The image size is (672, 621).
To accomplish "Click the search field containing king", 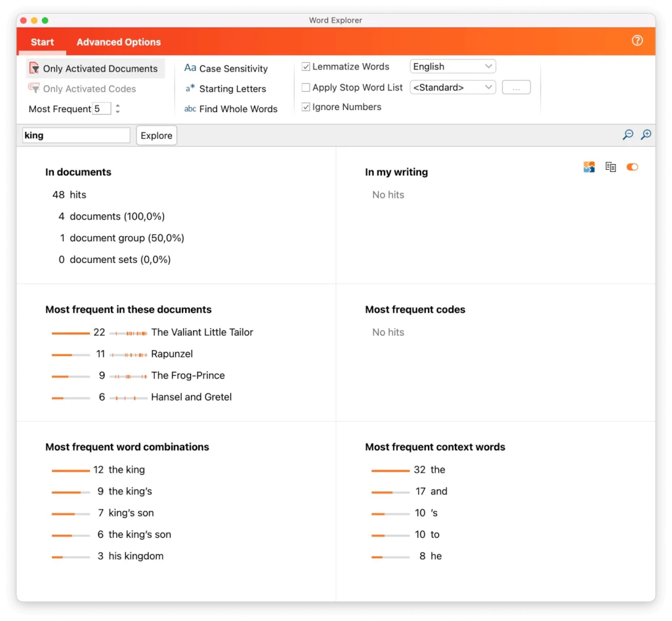I will [76, 136].
